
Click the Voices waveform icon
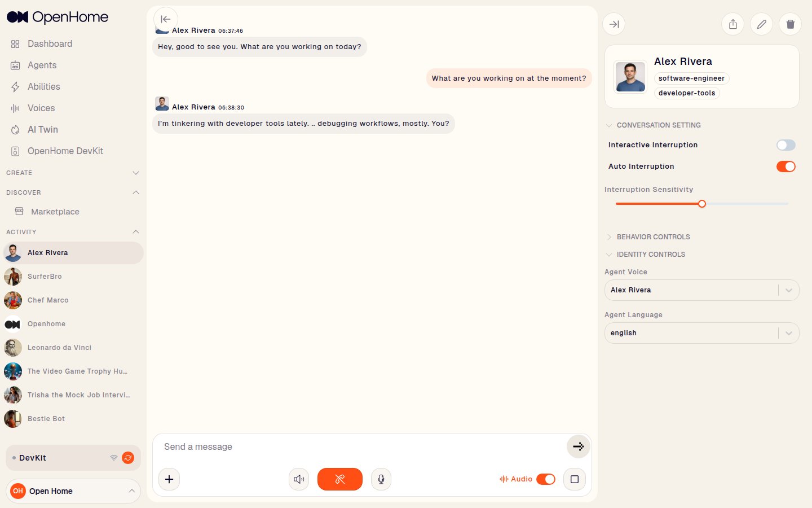[x=15, y=108]
